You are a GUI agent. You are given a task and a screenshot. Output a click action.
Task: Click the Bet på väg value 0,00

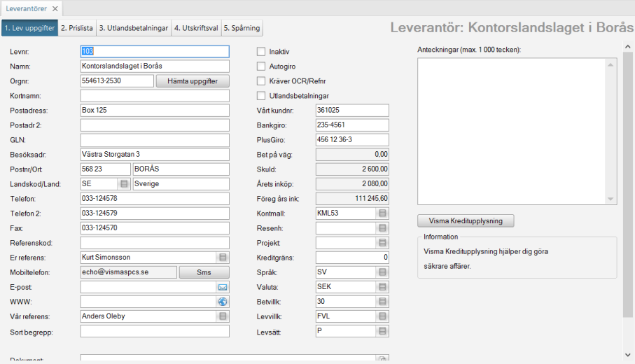[x=352, y=154]
